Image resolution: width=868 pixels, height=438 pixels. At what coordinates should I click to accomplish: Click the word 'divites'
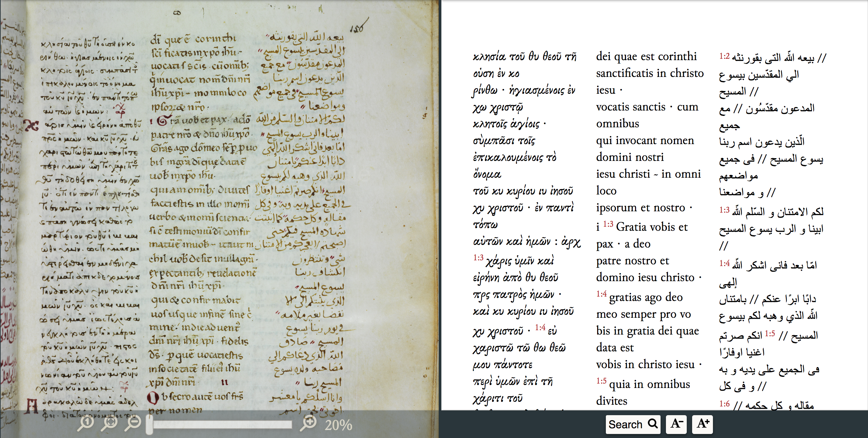pyautogui.click(x=612, y=401)
